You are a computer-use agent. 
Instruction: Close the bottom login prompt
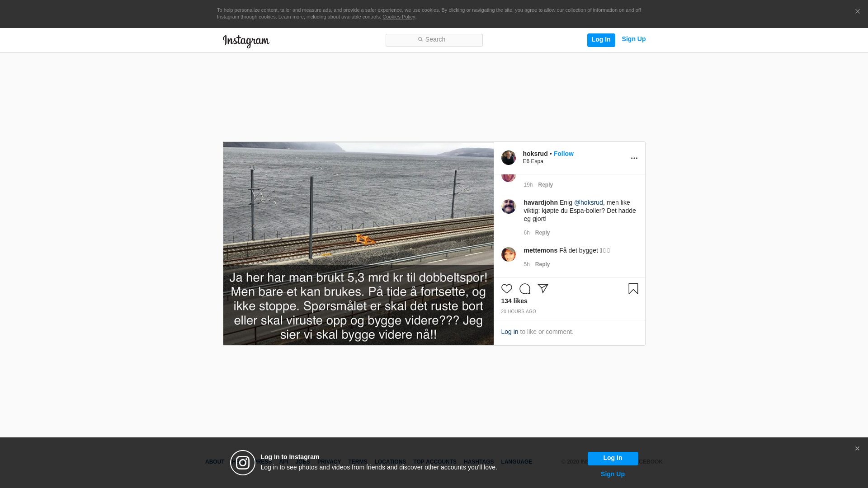tap(857, 449)
